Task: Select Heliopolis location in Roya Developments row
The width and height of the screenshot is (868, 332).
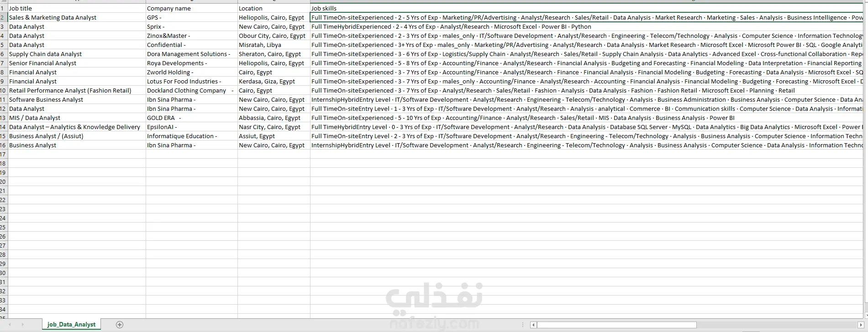Action: point(274,63)
